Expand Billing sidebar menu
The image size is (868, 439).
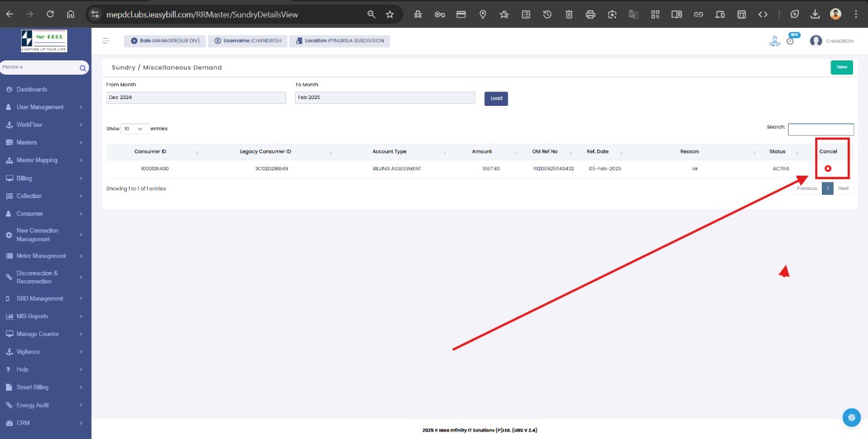[x=45, y=178]
